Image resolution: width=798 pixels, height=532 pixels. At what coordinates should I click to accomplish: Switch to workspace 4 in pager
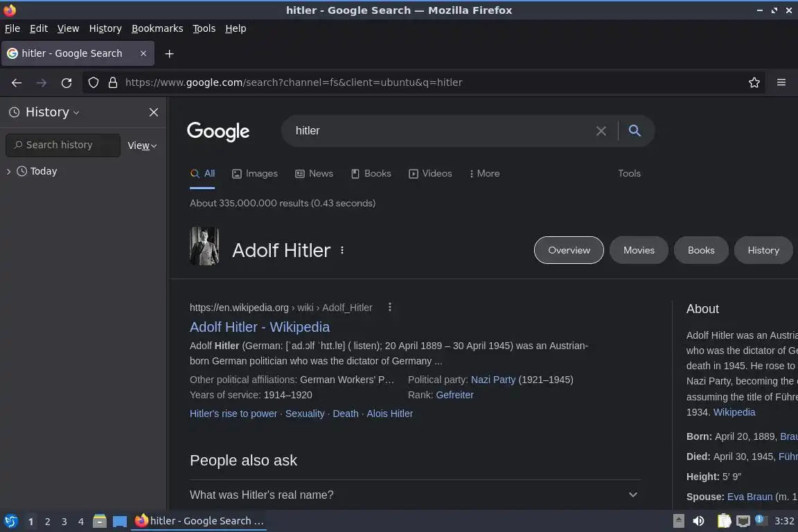point(81,522)
